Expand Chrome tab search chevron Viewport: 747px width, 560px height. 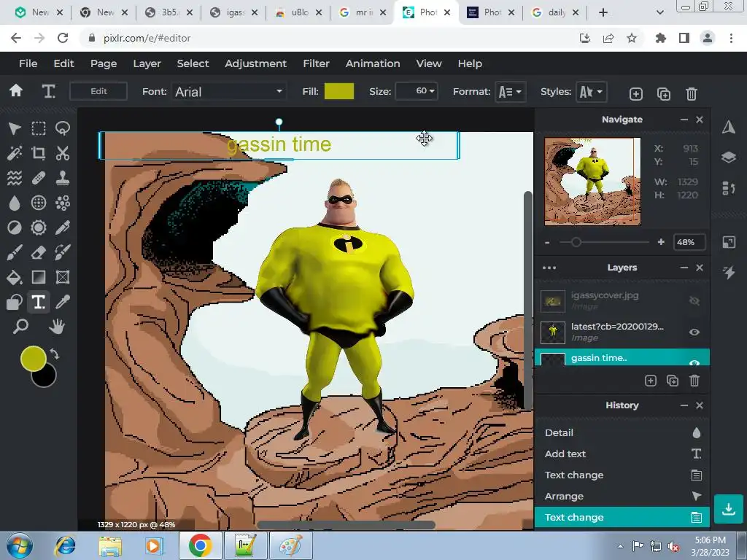(659, 12)
